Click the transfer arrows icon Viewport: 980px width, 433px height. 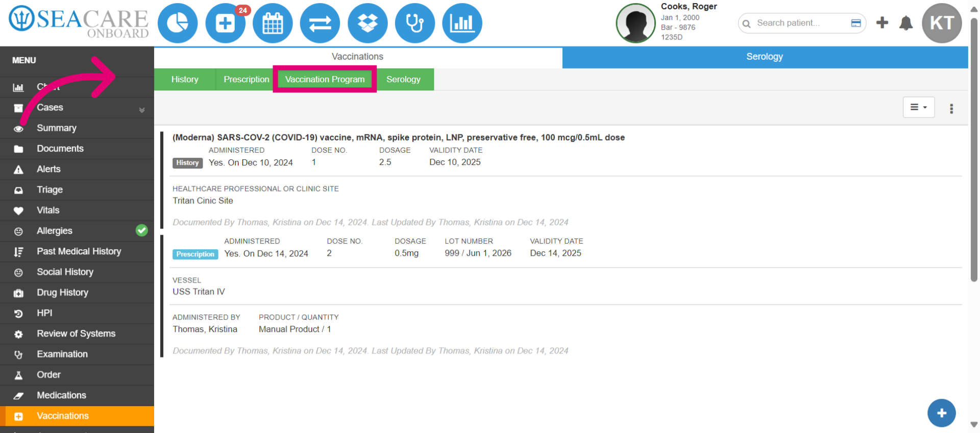pyautogui.click(x=320, y=23)
